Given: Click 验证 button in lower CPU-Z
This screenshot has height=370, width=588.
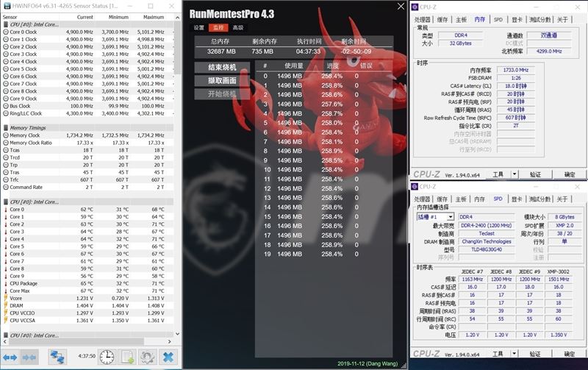Looking at the screenshot, I should click(x=535, y=354).
